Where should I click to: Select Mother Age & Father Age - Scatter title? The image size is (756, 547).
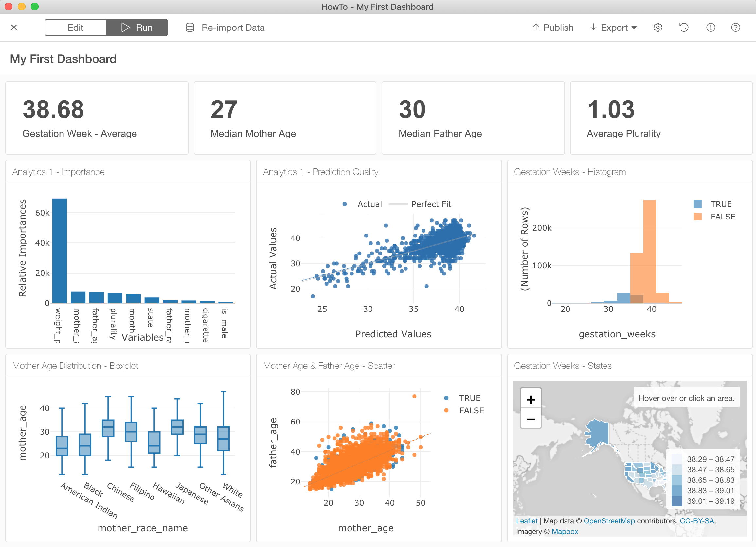point(329,366)
